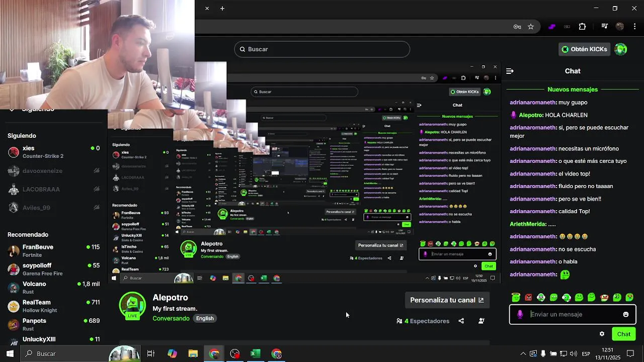Viewport: 644px width, 362px height.
Task: Open the volume control in system tray
Action: pos(574,353)
